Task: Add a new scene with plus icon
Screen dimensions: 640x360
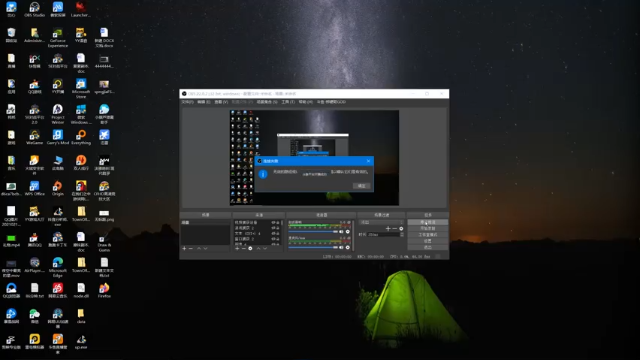Action: coord(184,248)
